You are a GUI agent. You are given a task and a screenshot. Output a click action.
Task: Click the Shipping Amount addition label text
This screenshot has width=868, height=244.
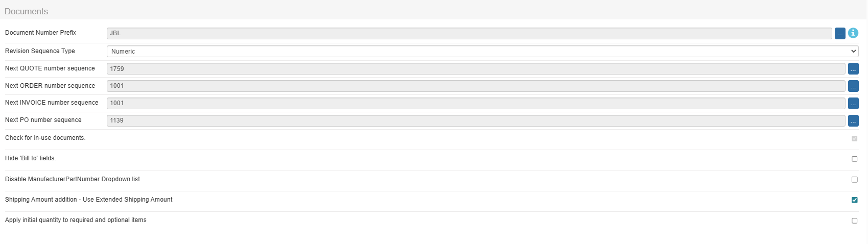click(89, 200)
